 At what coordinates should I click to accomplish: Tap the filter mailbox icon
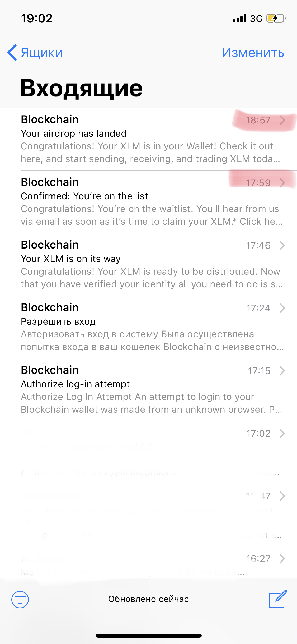20,599
